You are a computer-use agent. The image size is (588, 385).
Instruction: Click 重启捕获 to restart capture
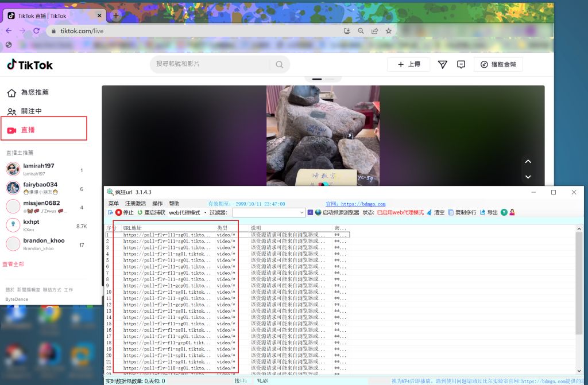pos(151,212)
